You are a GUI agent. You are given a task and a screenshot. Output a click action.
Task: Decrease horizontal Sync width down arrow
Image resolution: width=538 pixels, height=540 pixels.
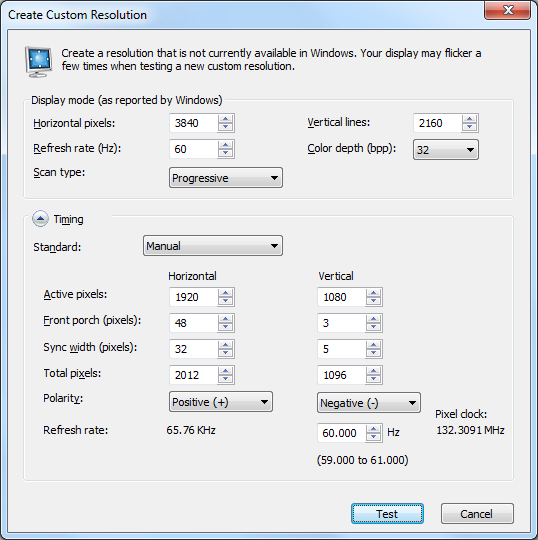click(x=226, y=353)
